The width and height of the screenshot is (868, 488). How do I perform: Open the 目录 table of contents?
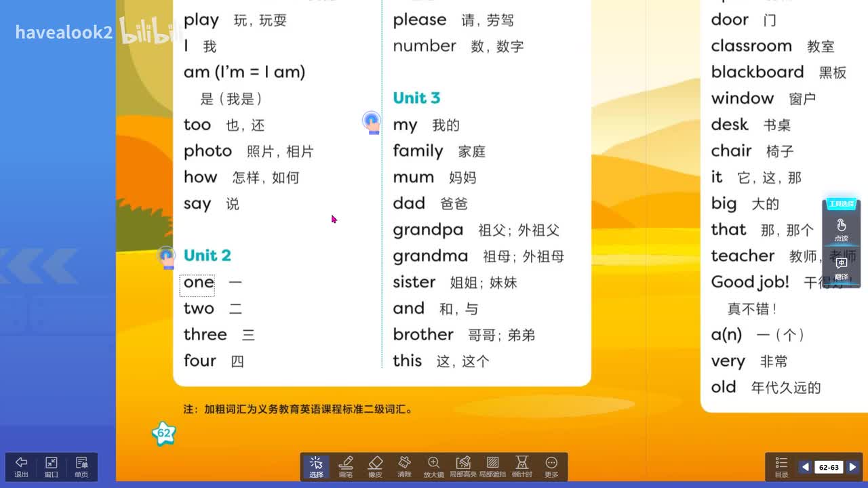click(x=781, y=467)
